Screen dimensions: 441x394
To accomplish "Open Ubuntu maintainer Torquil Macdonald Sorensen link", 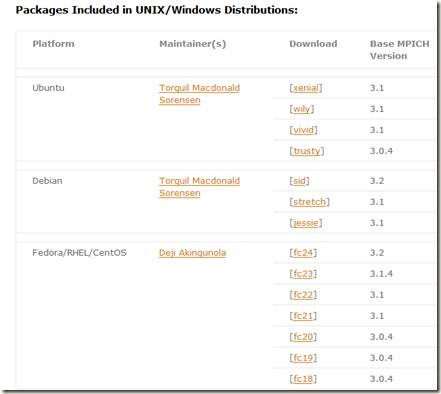I will coord(199,94).
